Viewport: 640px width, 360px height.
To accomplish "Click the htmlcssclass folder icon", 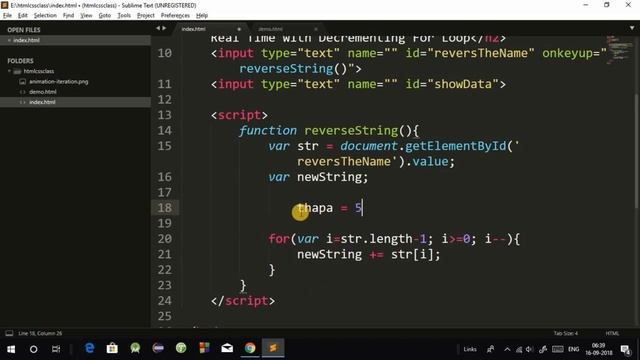I will pyautogui.click(x=17, y=71).
